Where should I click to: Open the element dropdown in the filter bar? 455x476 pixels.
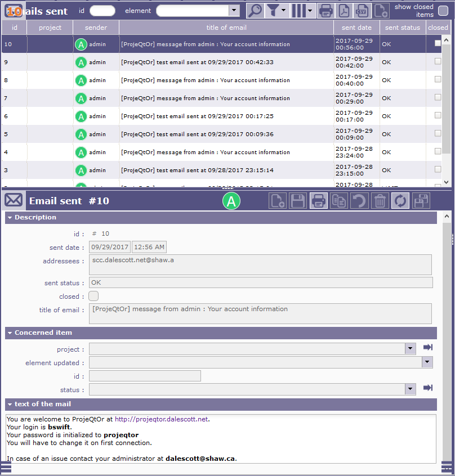coord(234,11)
